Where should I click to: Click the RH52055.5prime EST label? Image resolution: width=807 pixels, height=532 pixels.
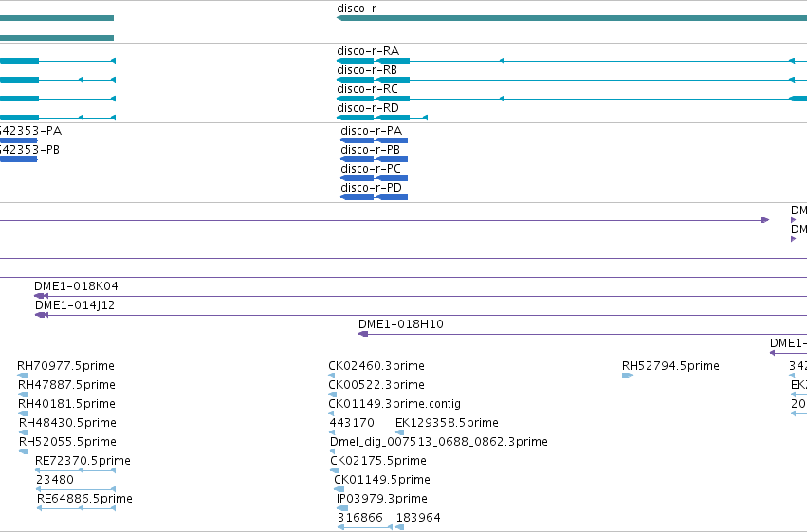pyautogui.click(x=68, y=442)
